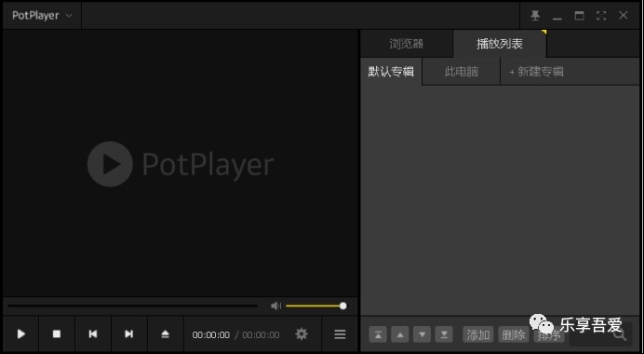
Task: Move the playlist item to the top
Action: click(x=378, y=334)
